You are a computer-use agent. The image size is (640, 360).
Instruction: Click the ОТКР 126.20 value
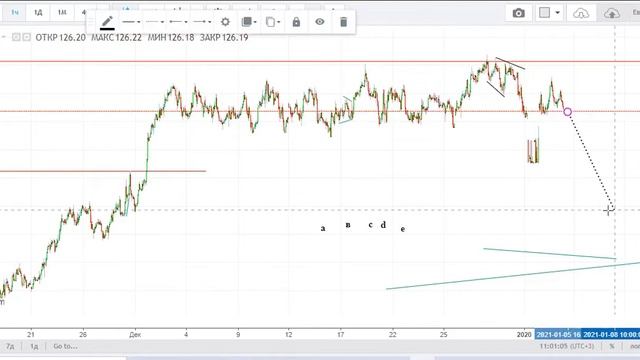coord(60,38)
